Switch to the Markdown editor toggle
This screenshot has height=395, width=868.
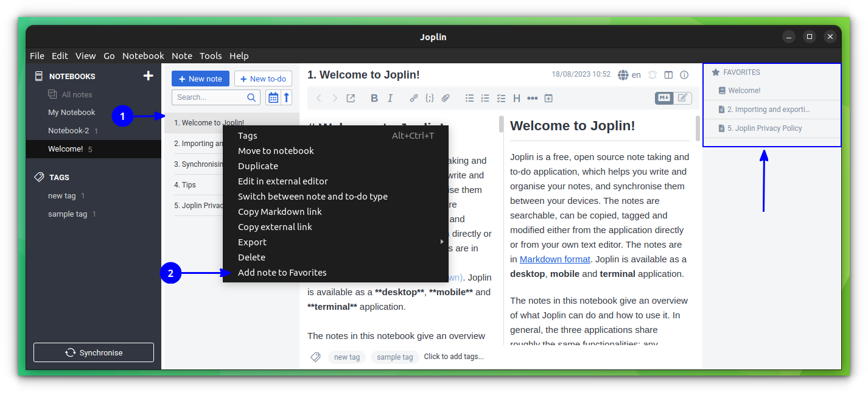point(664,98)
